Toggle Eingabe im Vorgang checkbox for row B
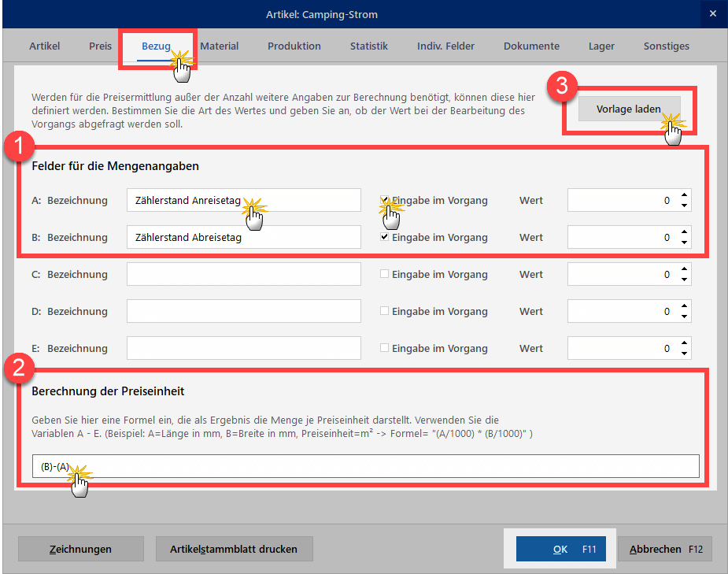 point(385,237)
